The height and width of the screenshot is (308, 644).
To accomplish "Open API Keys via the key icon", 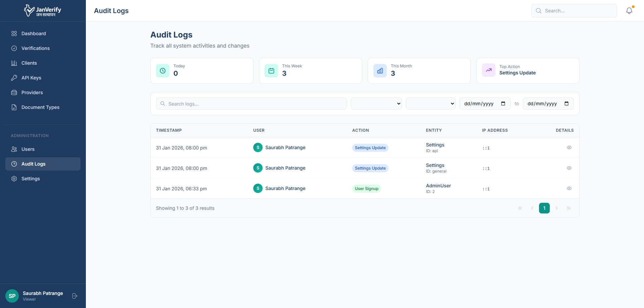I will (x=14, y=78).
